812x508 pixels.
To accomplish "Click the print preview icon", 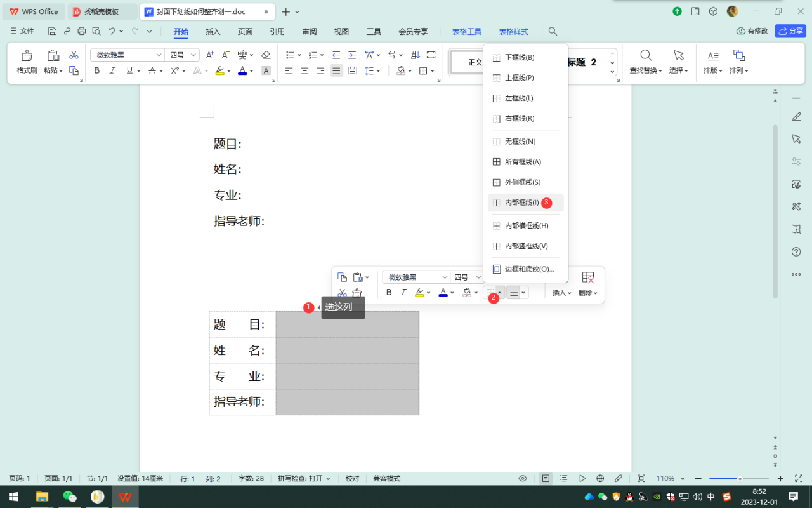I will click(x=96, y=31).
